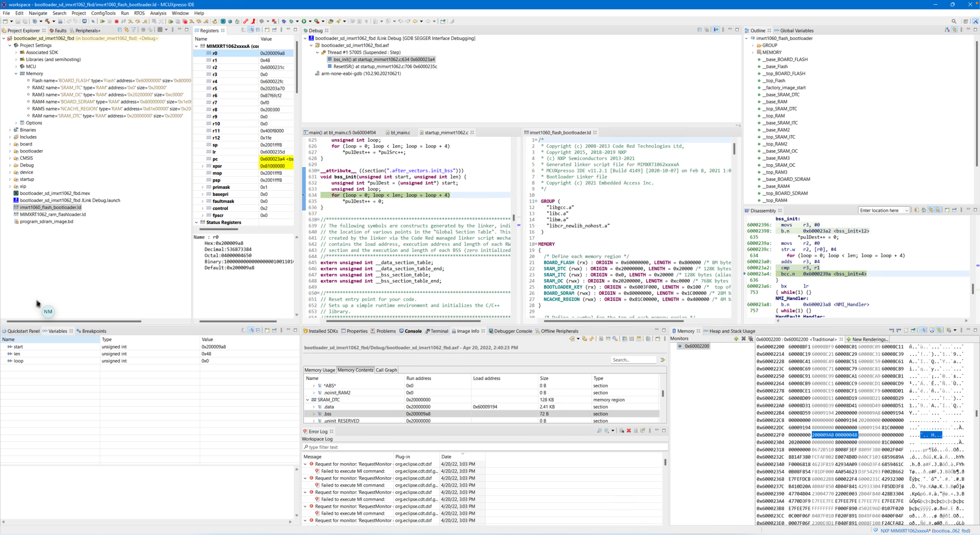
Task: Click the Collapse All icon in Project Explorer
Action: 119,30
